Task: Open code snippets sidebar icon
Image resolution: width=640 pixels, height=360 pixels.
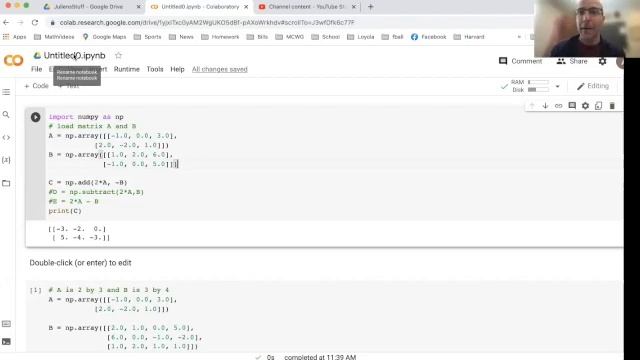Action: 6,138
